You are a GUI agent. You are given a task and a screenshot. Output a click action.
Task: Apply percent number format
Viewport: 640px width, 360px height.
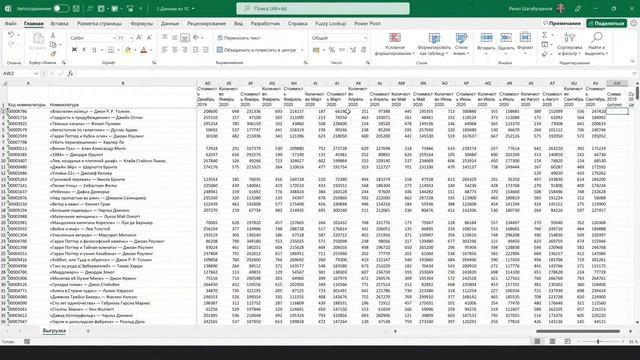[x=332, y=50]
